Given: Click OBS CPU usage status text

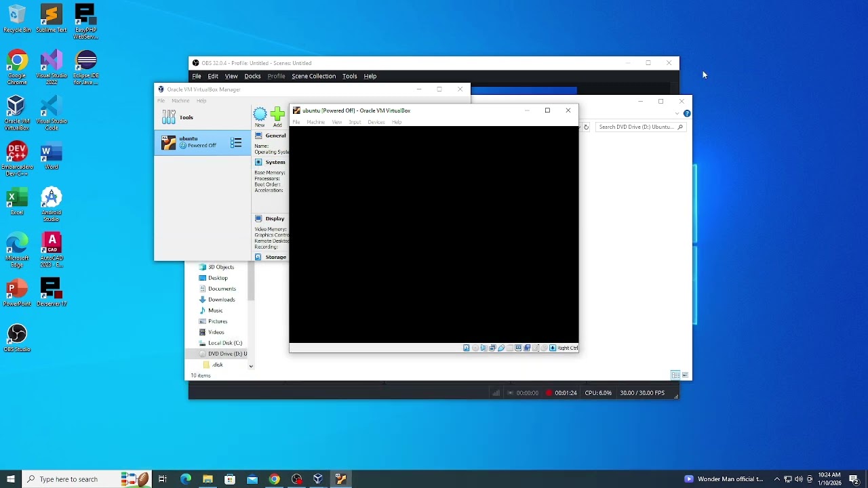Looking at the screenshot, I should click(x=598, y=393).
